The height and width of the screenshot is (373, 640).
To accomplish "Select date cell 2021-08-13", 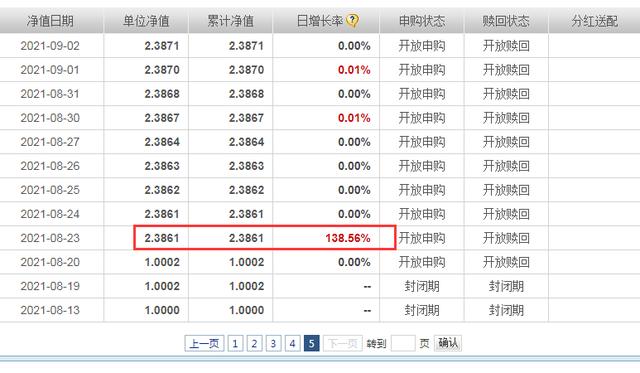I will [50, 310].
